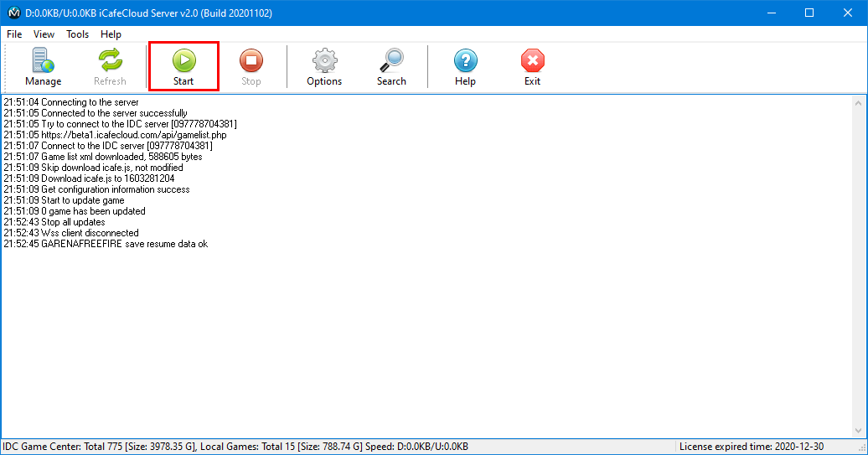This screenshot has height=455, width=868.
Task: Select the gamelist.php URL log line
Action: pyautogui.click(x=115, y=135)
